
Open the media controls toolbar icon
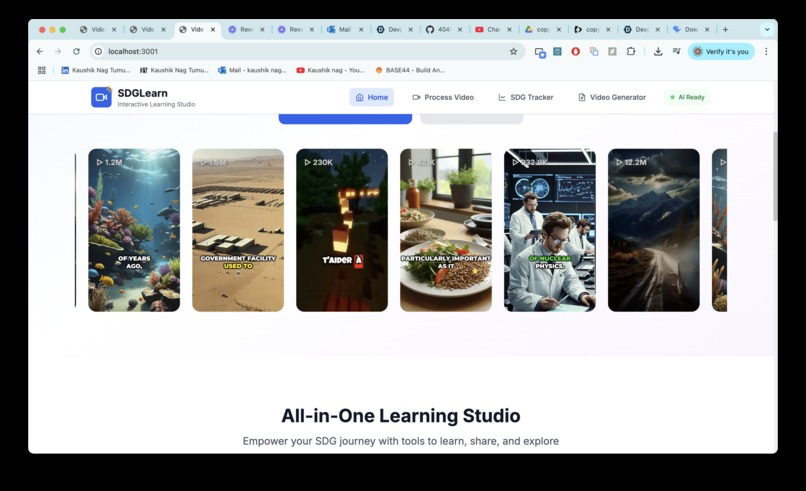coord(676,51)
